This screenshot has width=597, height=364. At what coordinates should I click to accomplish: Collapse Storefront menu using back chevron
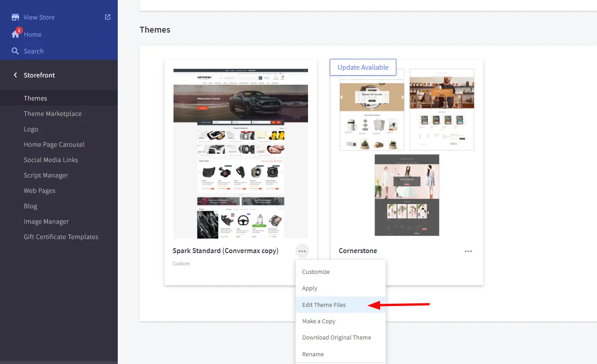coord(15,75)
